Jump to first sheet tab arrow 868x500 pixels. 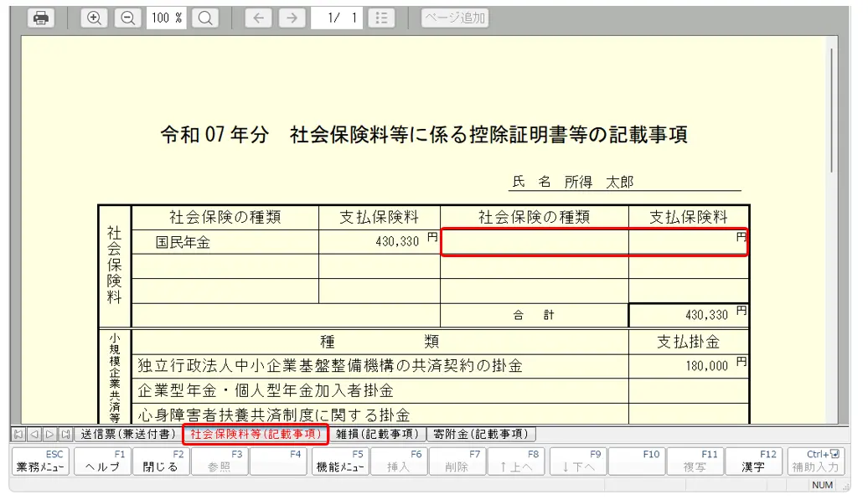click(18, 434)
